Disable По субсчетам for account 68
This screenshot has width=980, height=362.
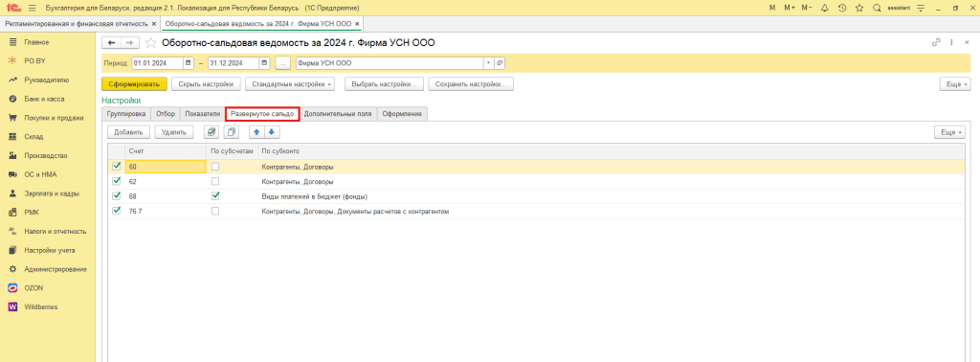click(215, 195)
